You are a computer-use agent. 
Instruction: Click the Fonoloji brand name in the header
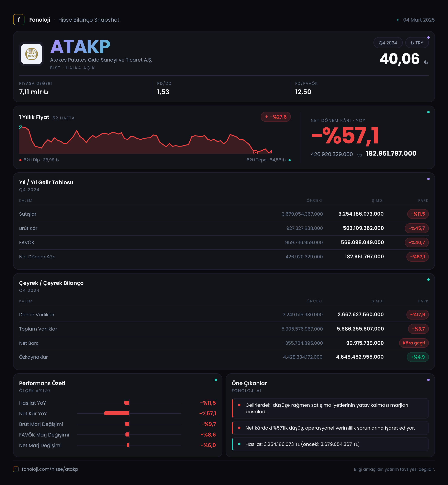point(40,20)
